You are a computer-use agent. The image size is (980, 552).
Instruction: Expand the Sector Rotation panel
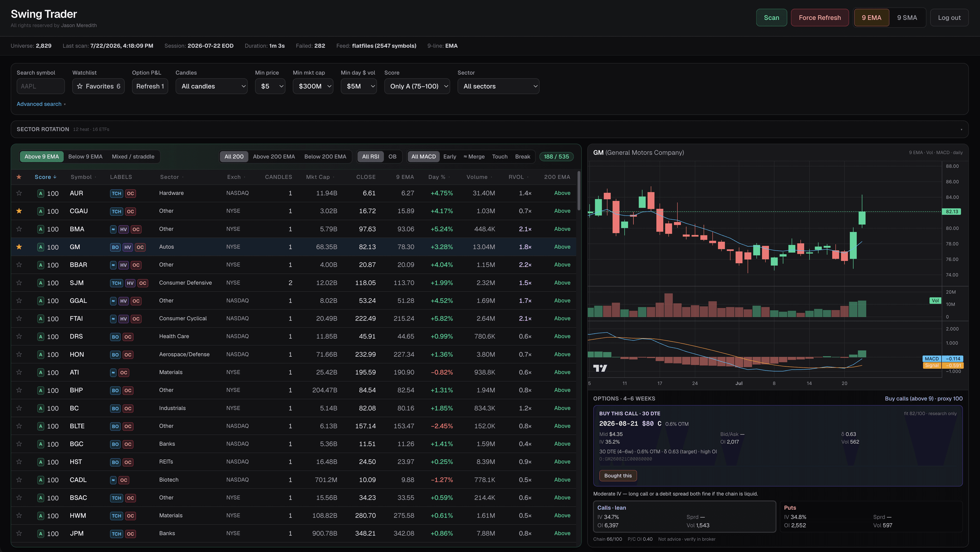(489, 129)
